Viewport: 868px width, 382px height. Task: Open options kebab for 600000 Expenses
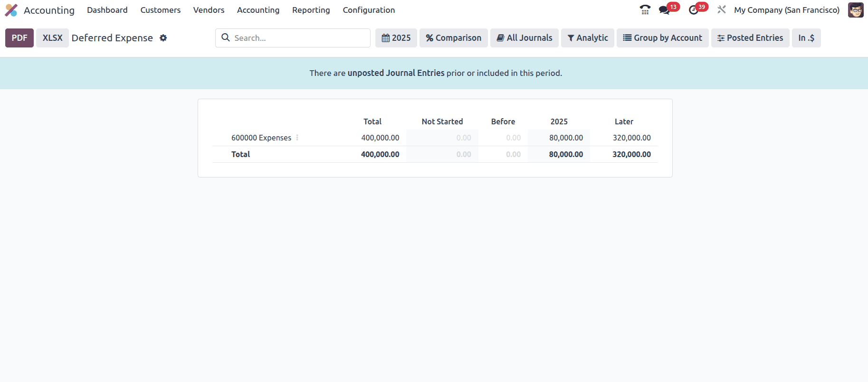point(297,138)
